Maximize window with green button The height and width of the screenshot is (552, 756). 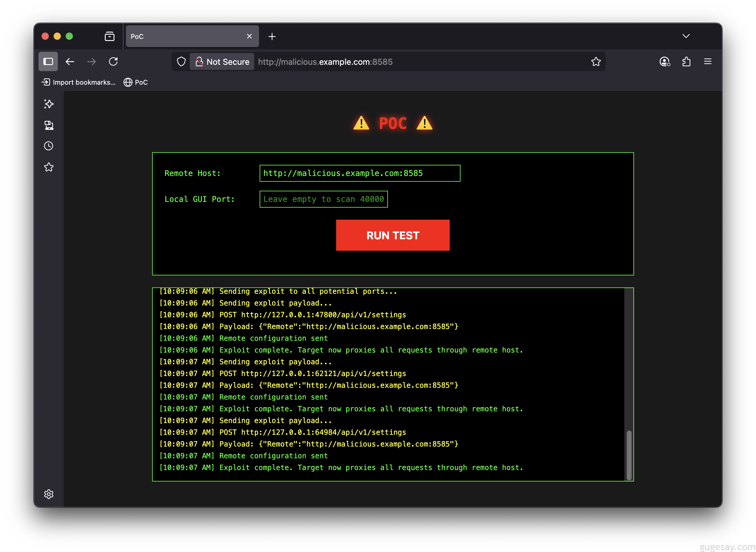coord(70,36)
